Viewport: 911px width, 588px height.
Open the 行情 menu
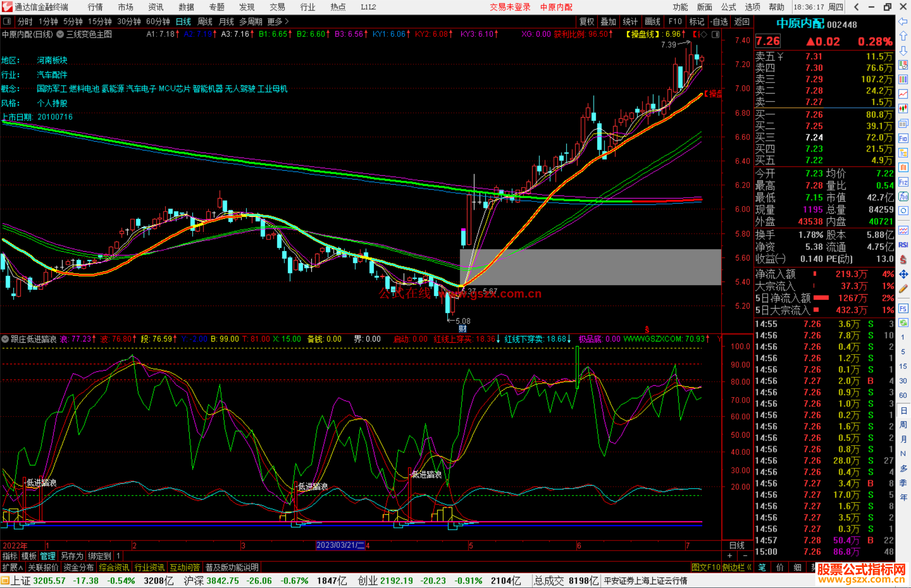95,7
